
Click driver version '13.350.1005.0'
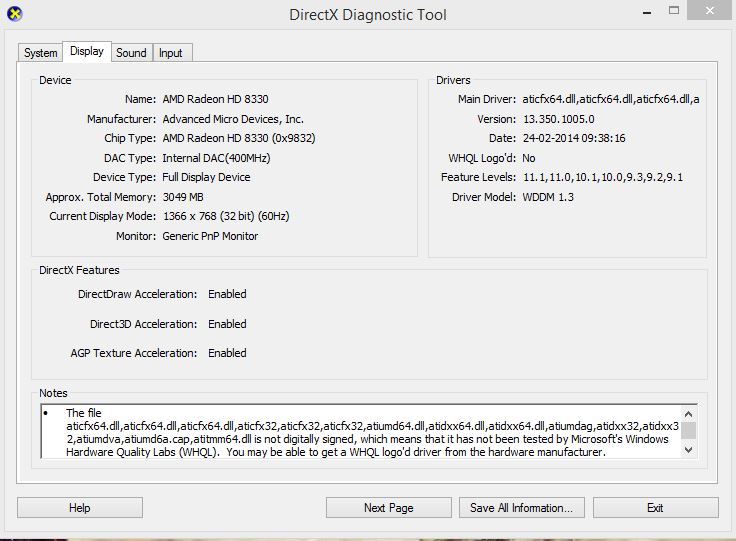559,119
